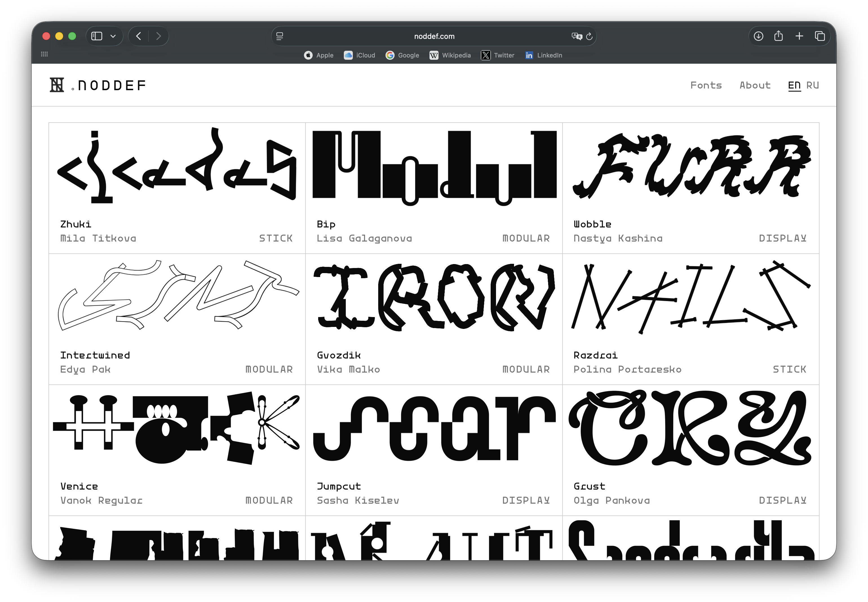Open the Apple bookmark
This screenshot has height=602, width=868.
tap(319, 56)
